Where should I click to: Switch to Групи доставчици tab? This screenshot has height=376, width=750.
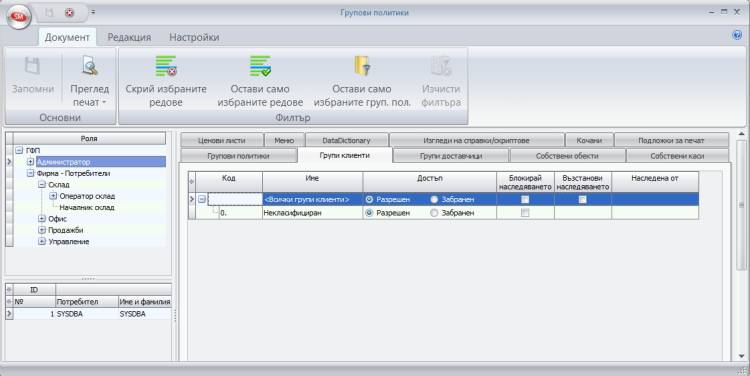[x=451, y=156]
